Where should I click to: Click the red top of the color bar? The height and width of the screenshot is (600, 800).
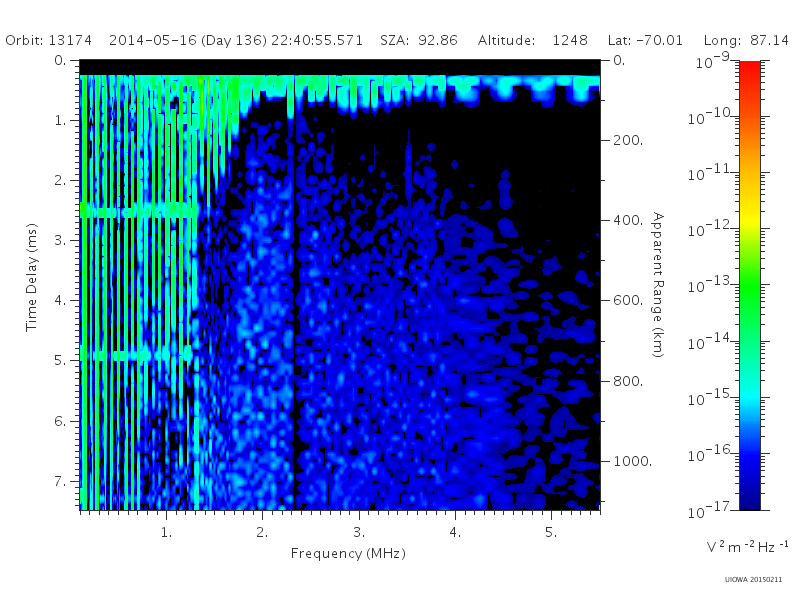(750, 69)
